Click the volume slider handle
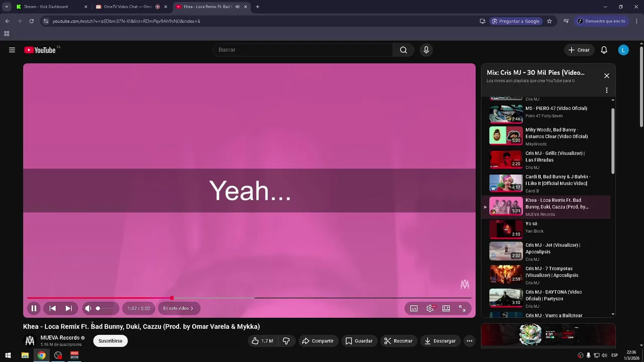The width and height of the screenshot is (644, 362). pyautogui.click(x=98, y=308)
